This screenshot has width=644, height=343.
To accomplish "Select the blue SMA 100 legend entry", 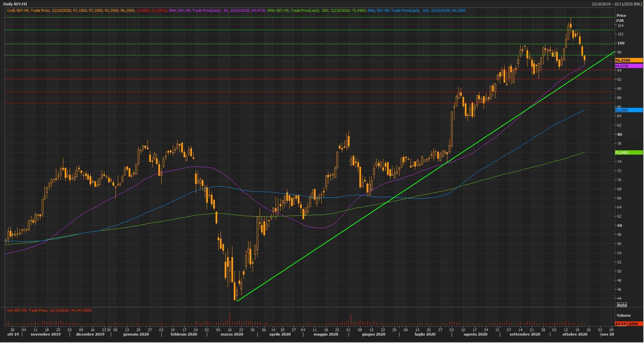I will click(x=416, y=10).
